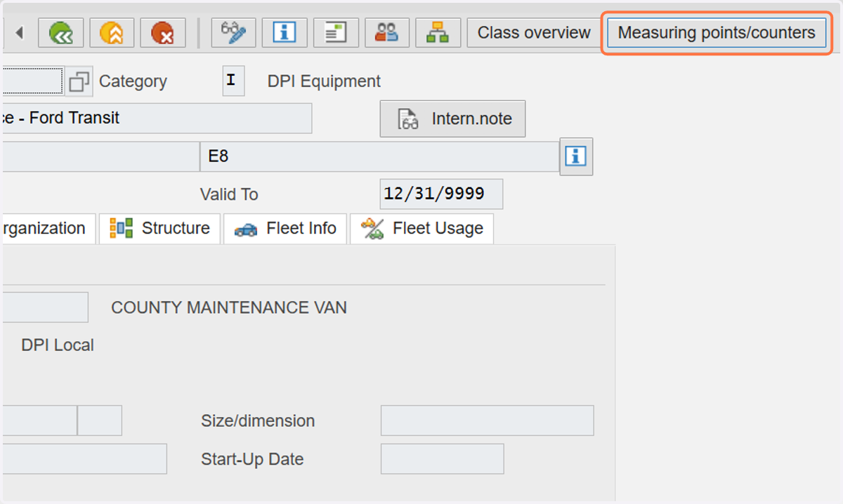Click Measuring points/counters button
The image size is (843, 504).
(717, 32)
